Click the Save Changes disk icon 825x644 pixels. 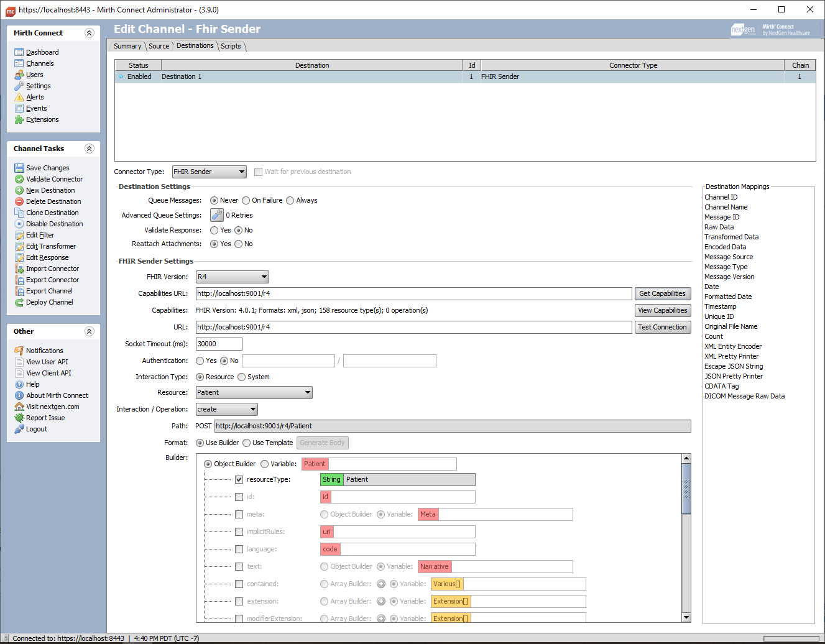[x=19, y=168]
